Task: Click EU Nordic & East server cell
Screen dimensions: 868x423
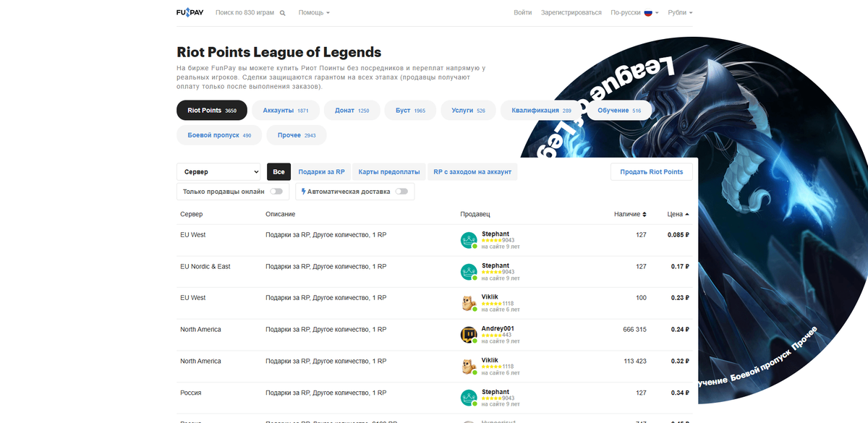Action: click(205, 267)
